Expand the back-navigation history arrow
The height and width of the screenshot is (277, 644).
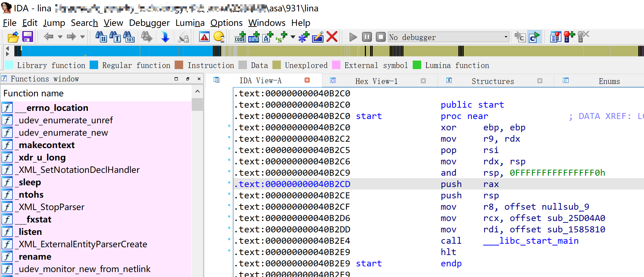[60, 37]
